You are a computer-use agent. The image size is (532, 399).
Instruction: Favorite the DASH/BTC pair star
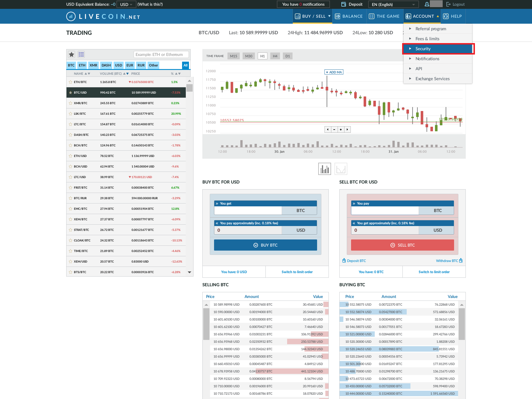click(70, 135)
